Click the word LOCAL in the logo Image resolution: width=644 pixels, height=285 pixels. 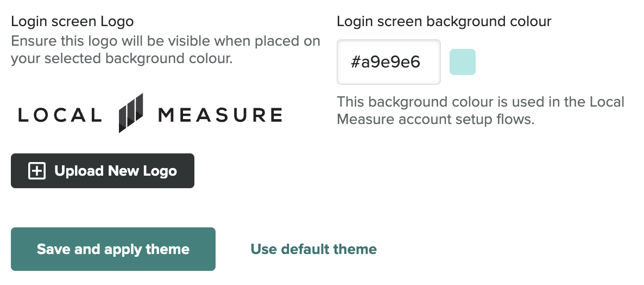pyautogui.click(x=60, y=115)
